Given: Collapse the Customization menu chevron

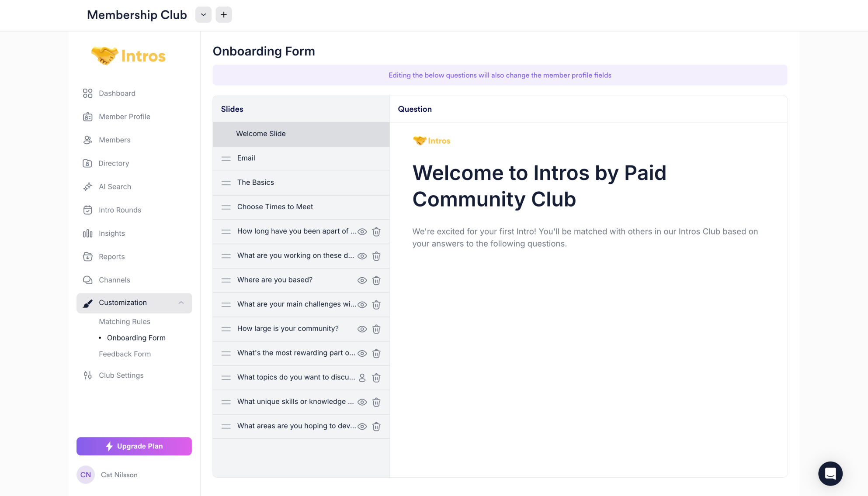Looking at the screenshot, I should pyautogui.click(x=181, y=303).
